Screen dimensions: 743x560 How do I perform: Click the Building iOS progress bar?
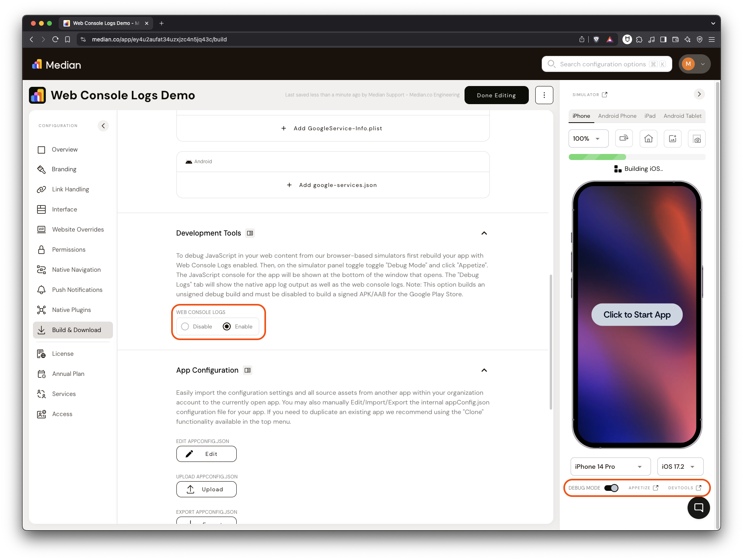pos(637,157)
